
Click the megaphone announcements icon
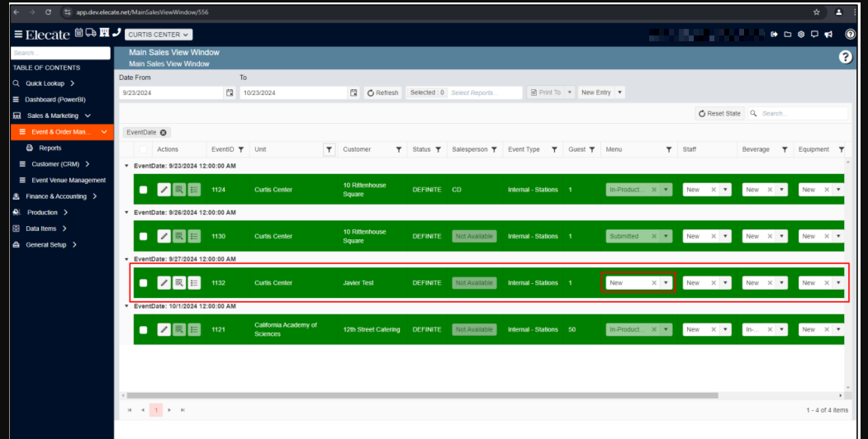point(828,35)
